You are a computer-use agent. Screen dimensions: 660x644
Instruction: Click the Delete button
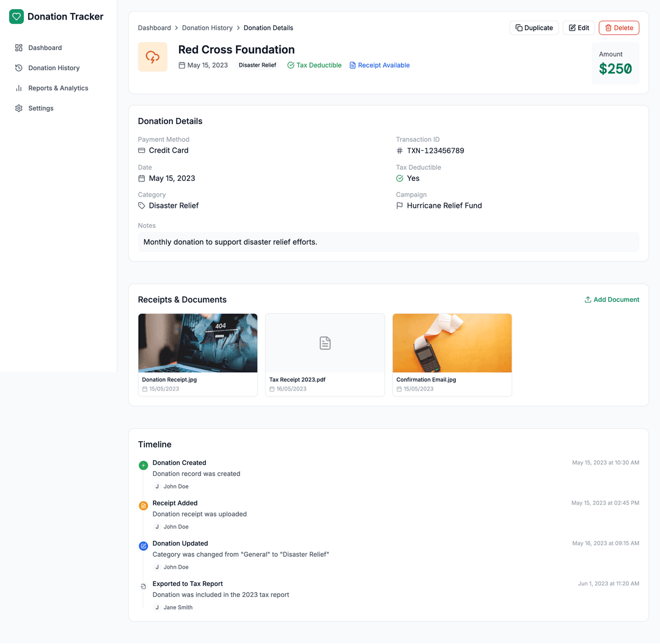618,27
